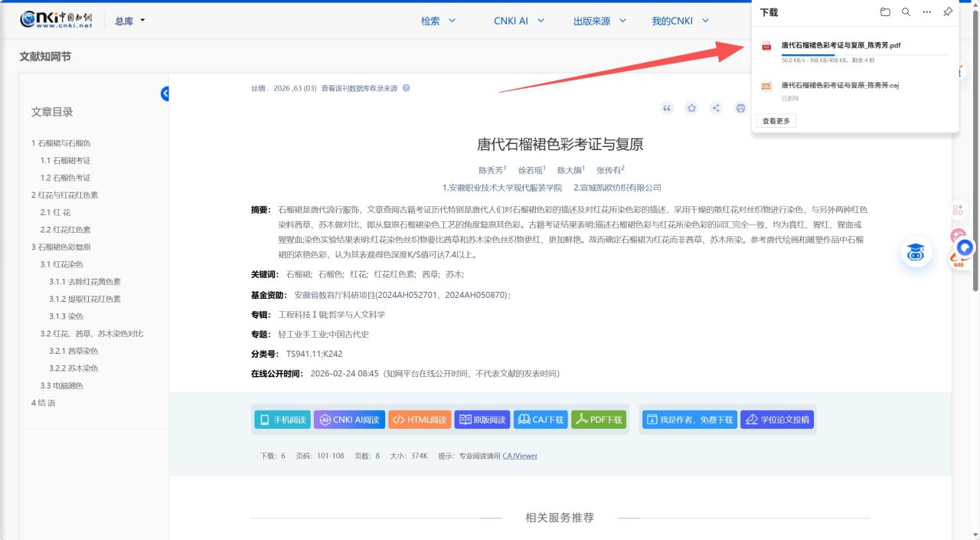Click the 查看该刊数据库收录来源 link

[359, 88]
